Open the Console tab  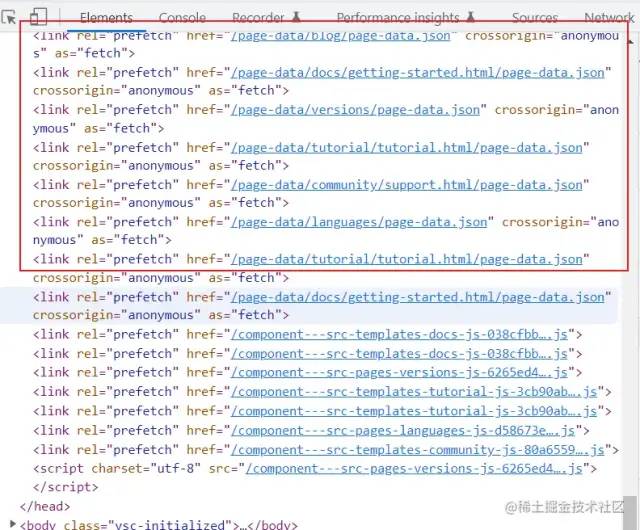(182, 18)
